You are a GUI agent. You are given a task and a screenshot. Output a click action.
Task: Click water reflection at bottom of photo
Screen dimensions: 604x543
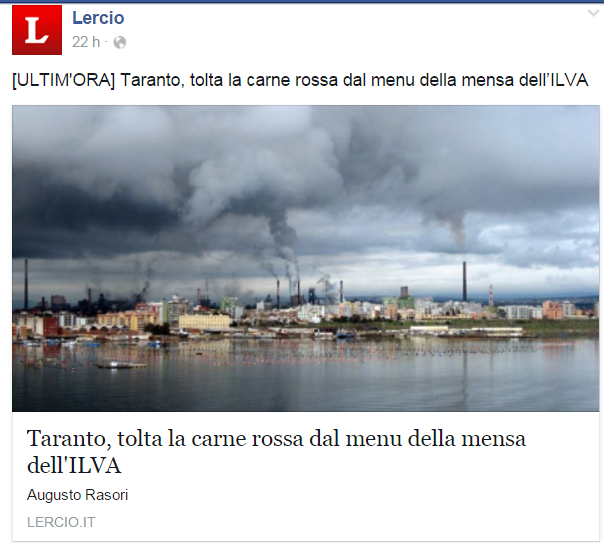tap(305, 389)
